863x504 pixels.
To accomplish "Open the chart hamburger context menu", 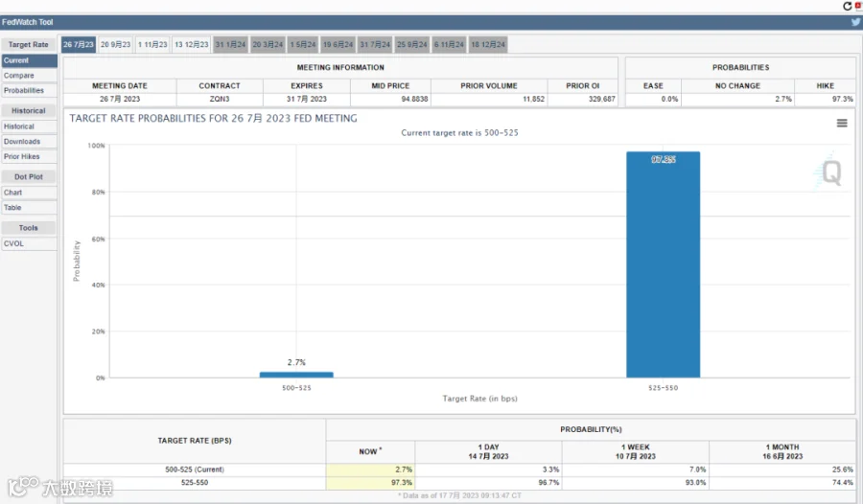I will (842, 124).
